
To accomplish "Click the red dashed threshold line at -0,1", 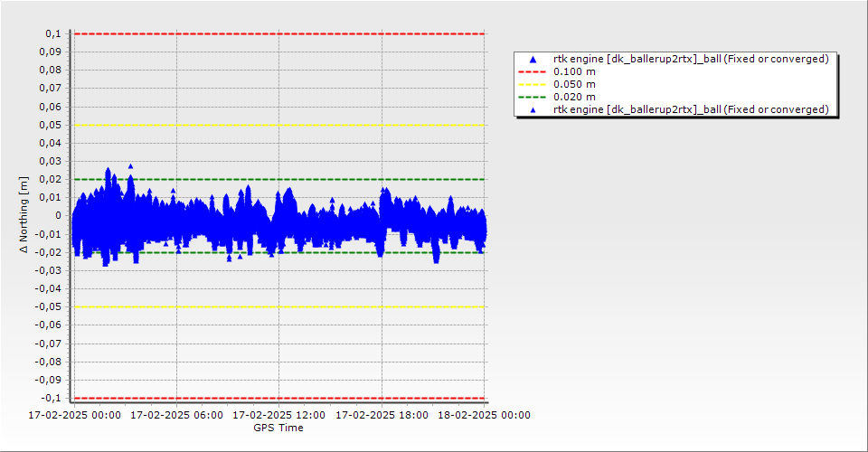I will point(279,398).
